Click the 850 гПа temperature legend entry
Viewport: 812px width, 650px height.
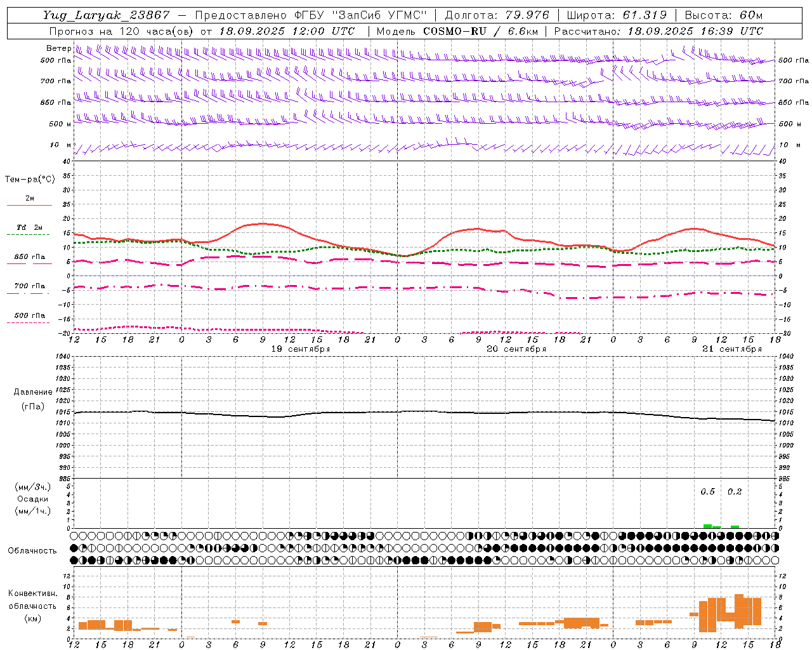(30, 257)
